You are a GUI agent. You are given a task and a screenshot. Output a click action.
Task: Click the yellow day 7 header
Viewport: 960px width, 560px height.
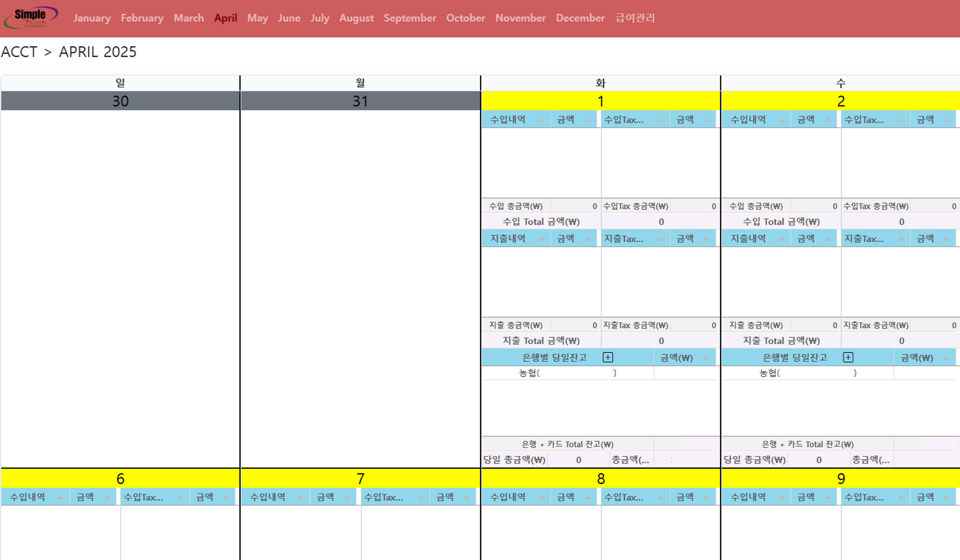pos(360,479)
